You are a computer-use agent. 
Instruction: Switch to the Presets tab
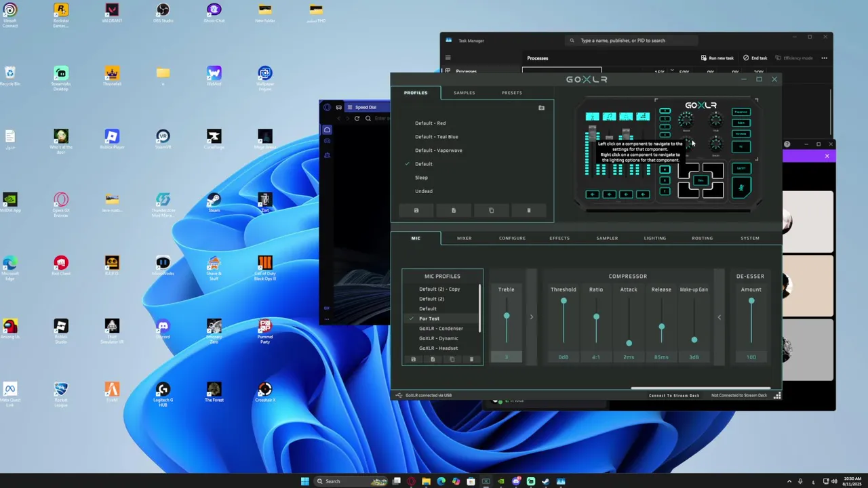512,93
